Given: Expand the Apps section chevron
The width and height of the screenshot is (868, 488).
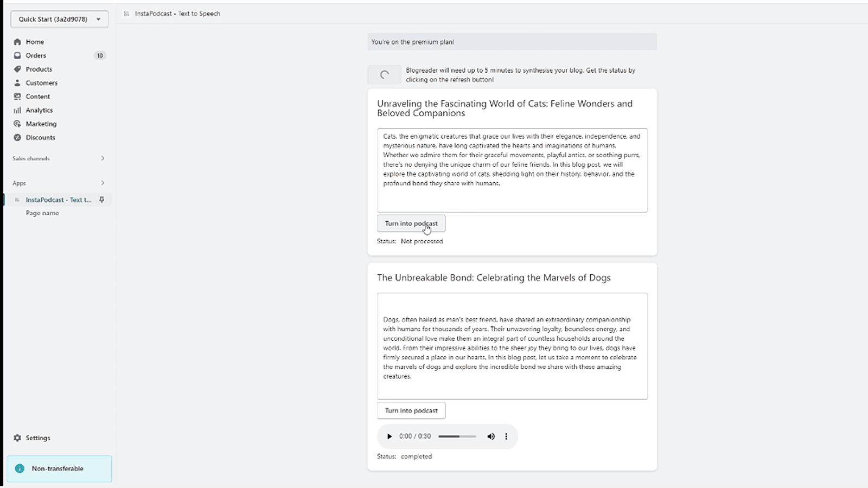Looking at the screenshot, I should pos(103,183).
